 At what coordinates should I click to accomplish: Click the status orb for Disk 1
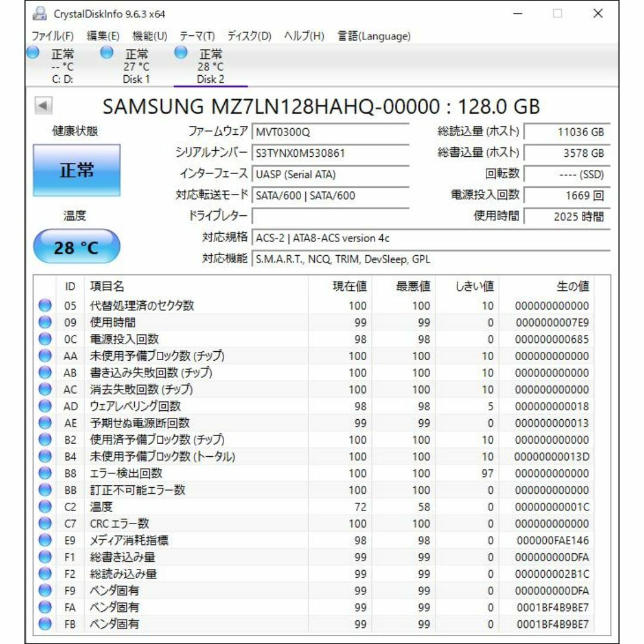[x=107, y=52]
